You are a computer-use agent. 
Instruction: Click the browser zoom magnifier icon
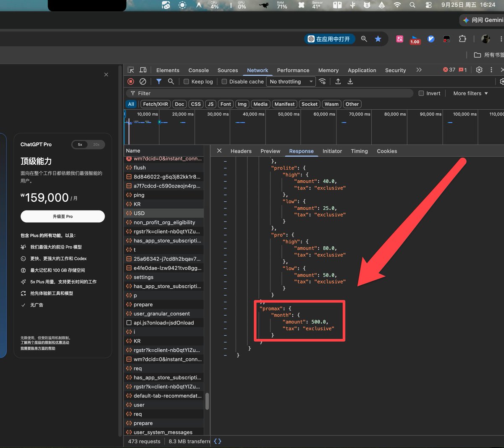(364, 39)
